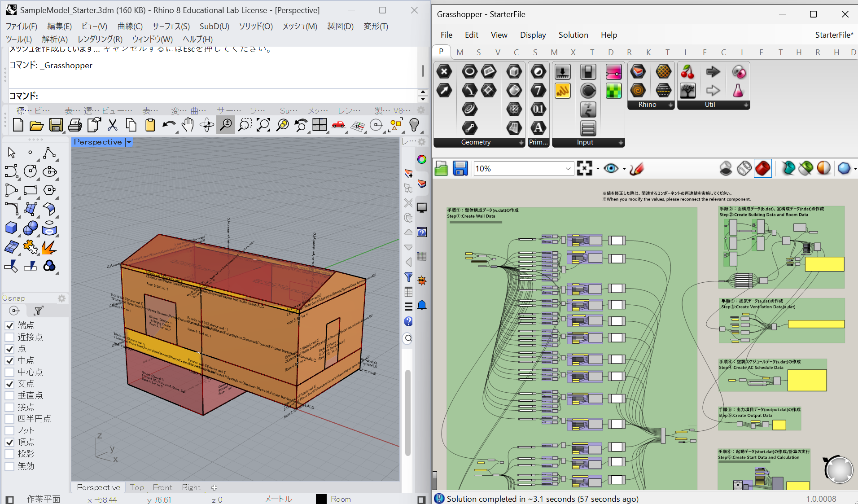This screenshot has width=858, height=504.
Task: Click the Osnap panel gear options button
Action: pos(61,298)
